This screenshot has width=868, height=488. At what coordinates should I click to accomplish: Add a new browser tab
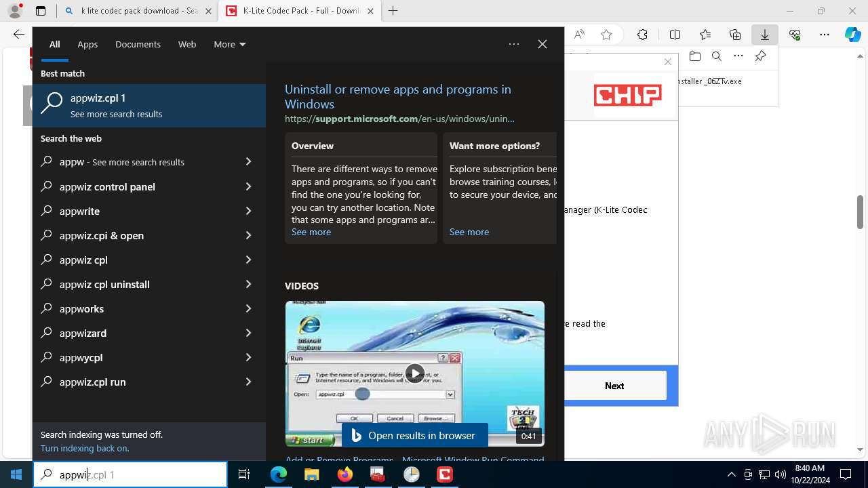[x=393, y=11]
